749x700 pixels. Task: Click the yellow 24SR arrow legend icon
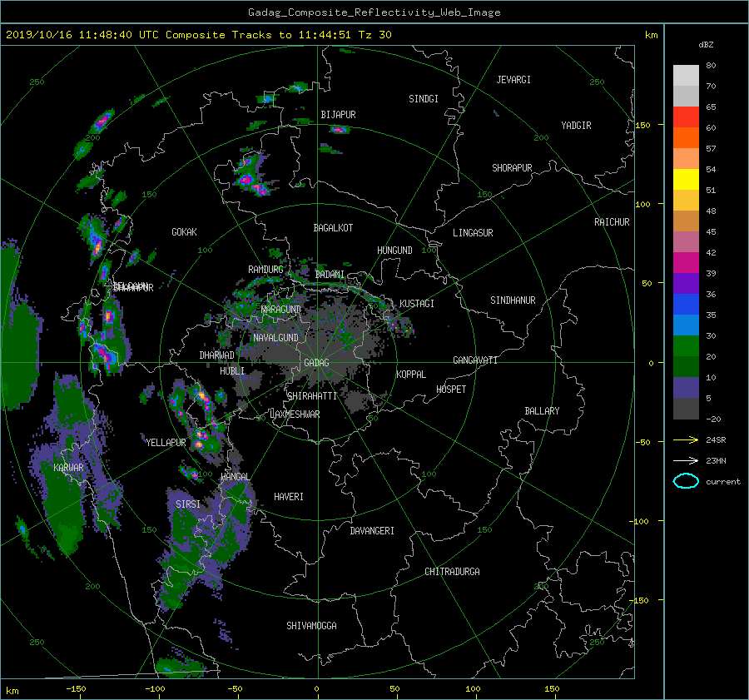[686, 439]
